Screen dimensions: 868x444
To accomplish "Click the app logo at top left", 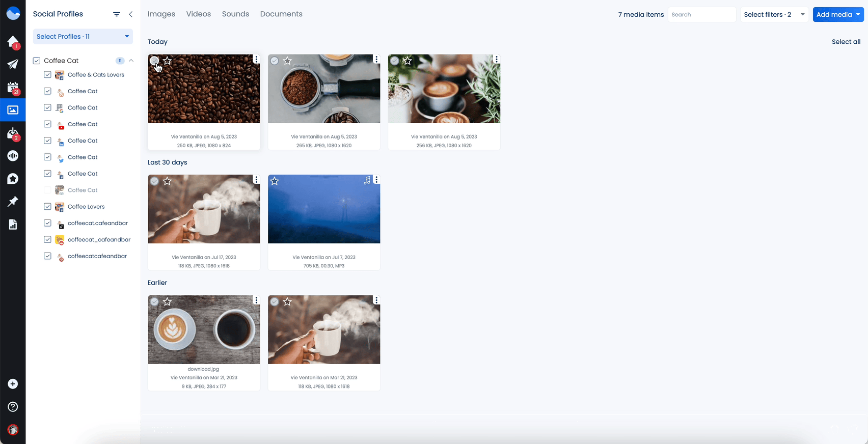I will point(13,14).
